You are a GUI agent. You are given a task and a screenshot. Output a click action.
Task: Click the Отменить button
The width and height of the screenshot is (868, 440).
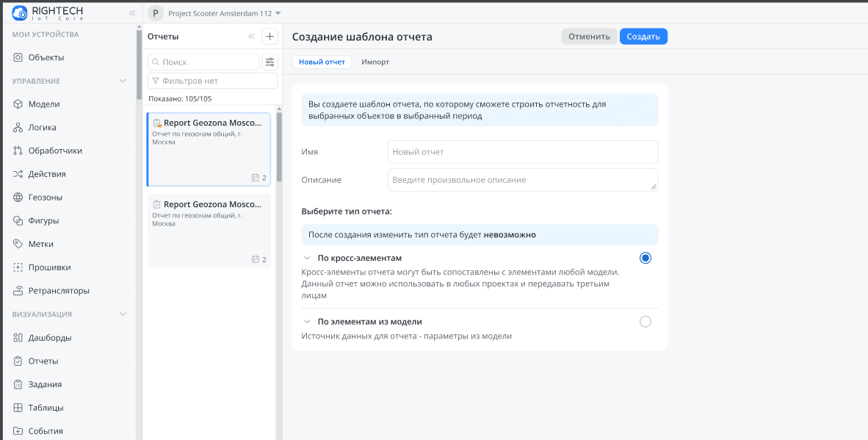click(589, 37)
